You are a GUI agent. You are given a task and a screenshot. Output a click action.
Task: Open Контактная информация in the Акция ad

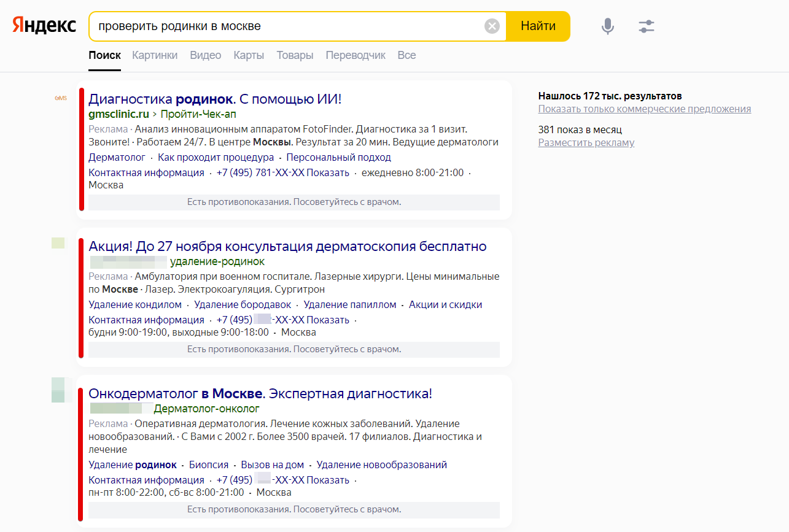pos(146,320)
